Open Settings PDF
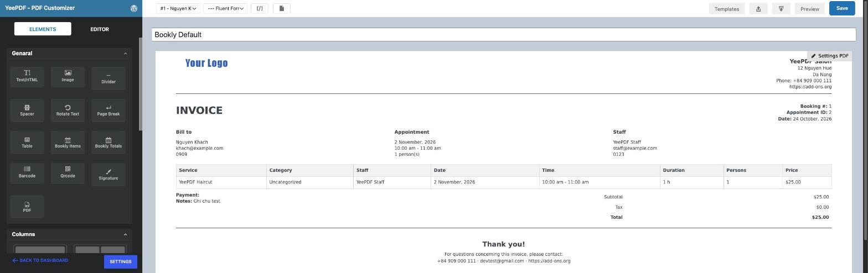868x273 pixels. point(830,56)
